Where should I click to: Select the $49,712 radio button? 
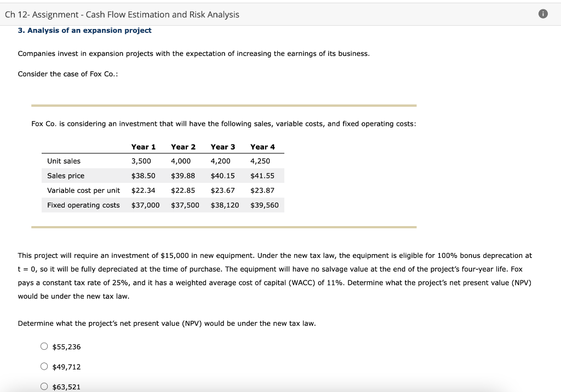[44, 366]
